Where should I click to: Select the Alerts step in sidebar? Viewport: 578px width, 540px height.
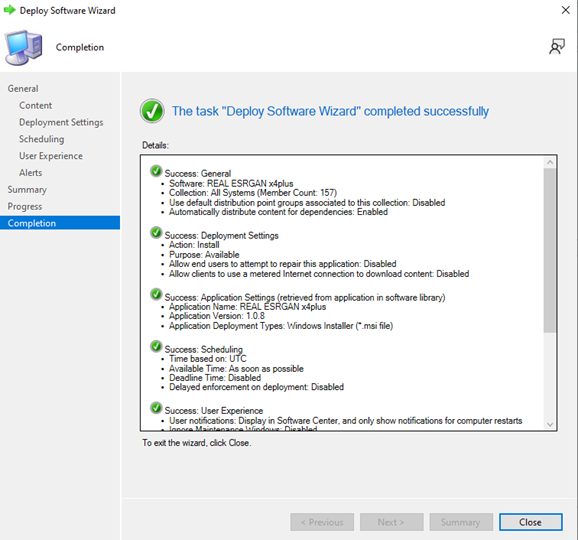click(x=31, y=173)
